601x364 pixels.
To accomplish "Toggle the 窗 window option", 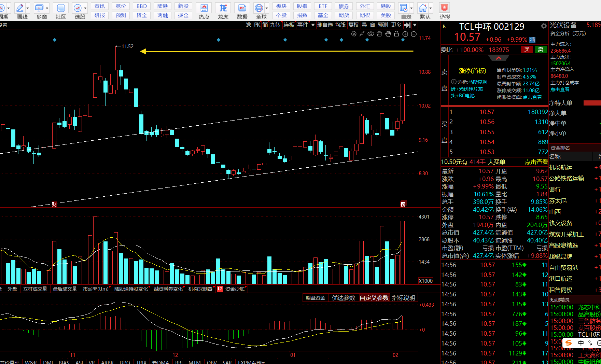I will (372, 25).
